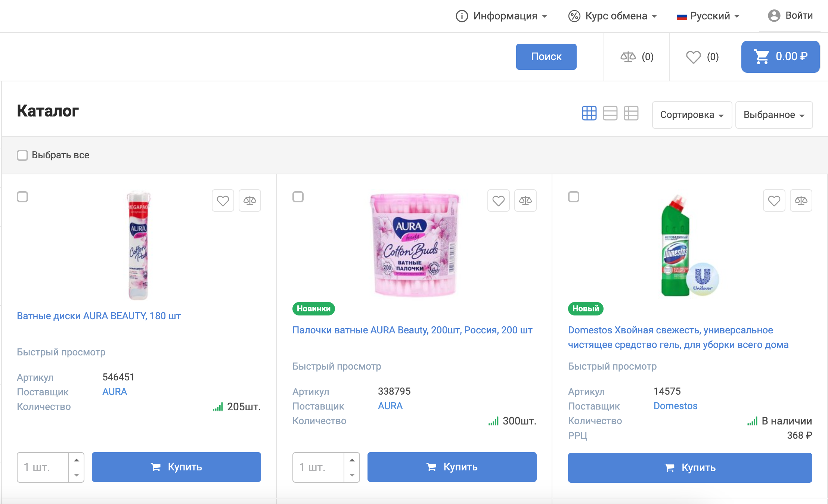828x504 pixels.
Task: Expand the Выбранное dropdown
Action: pyautogui.click(x=773, y=115)
